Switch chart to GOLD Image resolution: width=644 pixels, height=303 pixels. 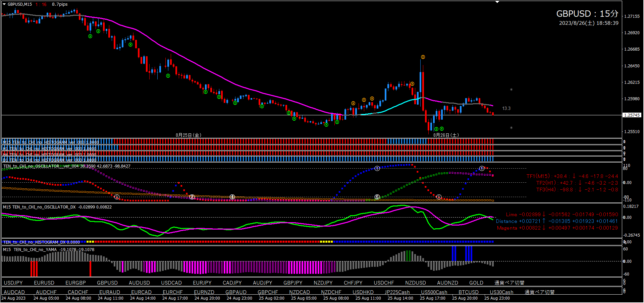pyautogui.click(x=476, y=283)
